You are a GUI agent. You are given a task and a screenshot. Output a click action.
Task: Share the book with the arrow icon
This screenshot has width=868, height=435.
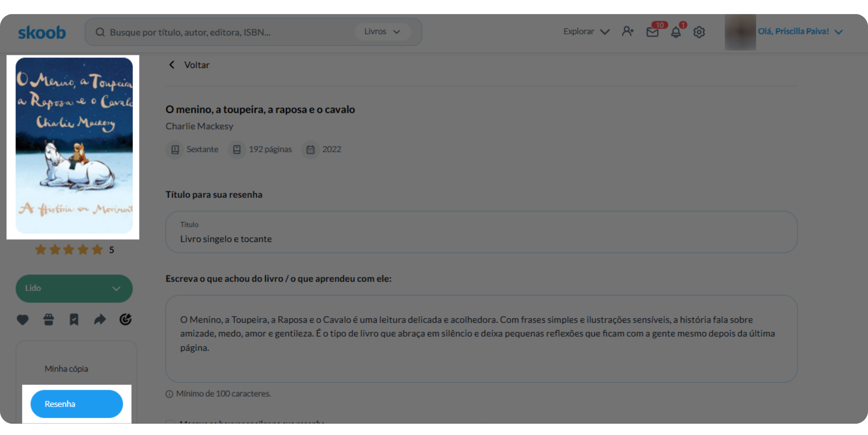tap(100, 319)
